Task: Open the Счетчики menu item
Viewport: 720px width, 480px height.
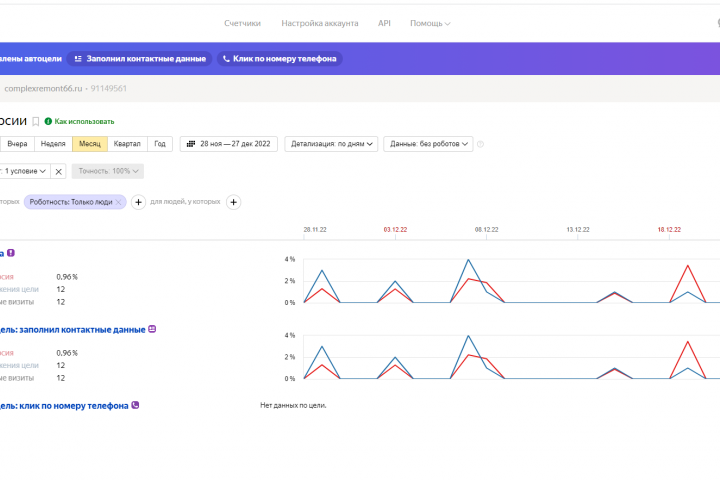Action: [x=242, y=23]
